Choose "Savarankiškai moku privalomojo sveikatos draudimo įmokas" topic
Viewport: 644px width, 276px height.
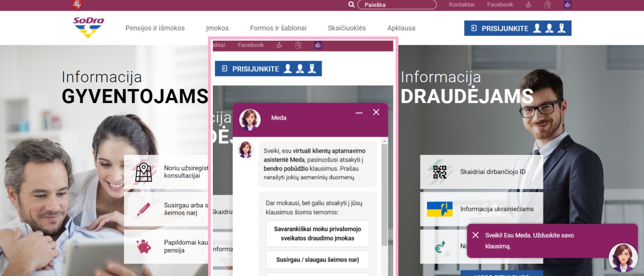[317, 234]
